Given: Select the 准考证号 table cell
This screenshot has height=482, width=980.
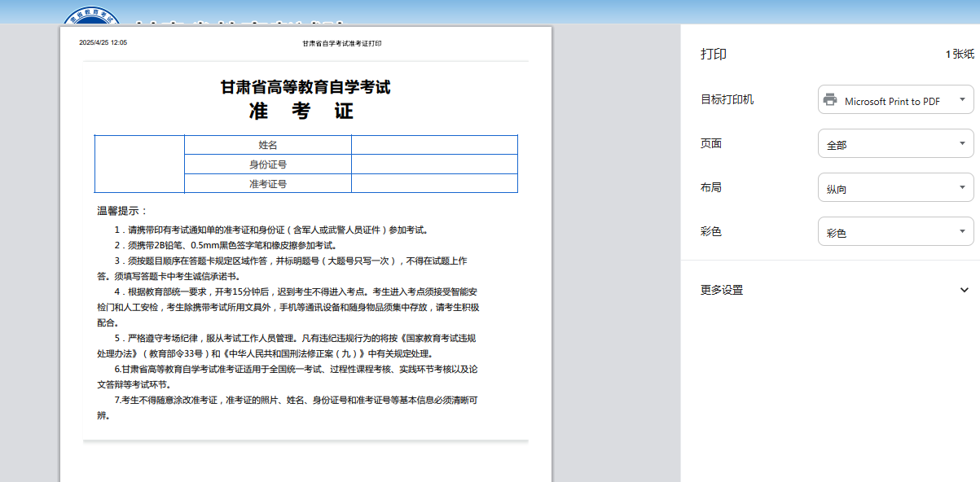Looking at the screenshot, I should (268, 184).
